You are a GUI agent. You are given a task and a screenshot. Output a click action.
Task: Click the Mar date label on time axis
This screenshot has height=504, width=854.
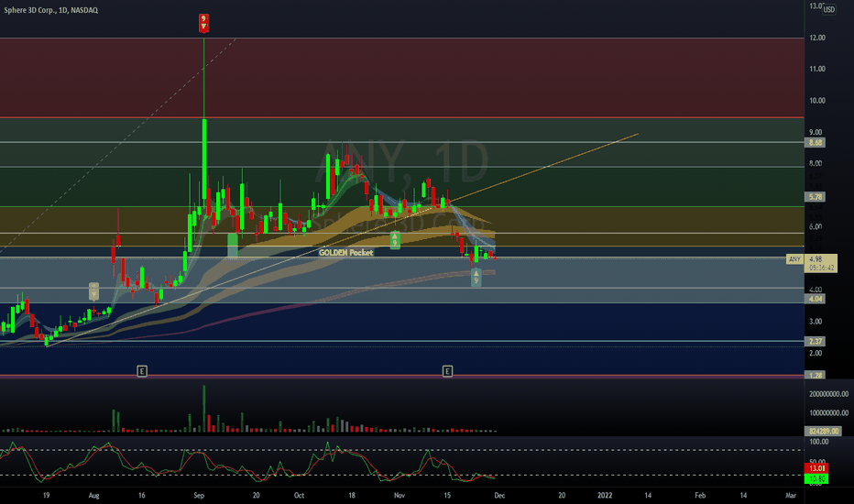[791, 495]
